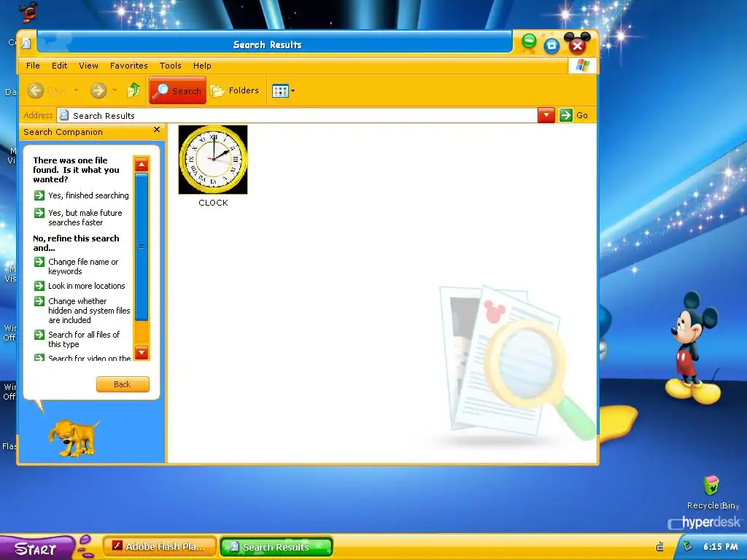The height and width of the screenshot is (560, 747).
Task: Click the Mickey desktop icon at top left
Action: pyautogui.click(x=28, y=12)
